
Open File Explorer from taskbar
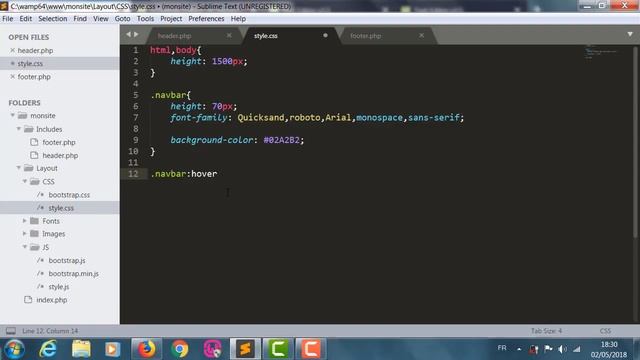tap(81, 349)
